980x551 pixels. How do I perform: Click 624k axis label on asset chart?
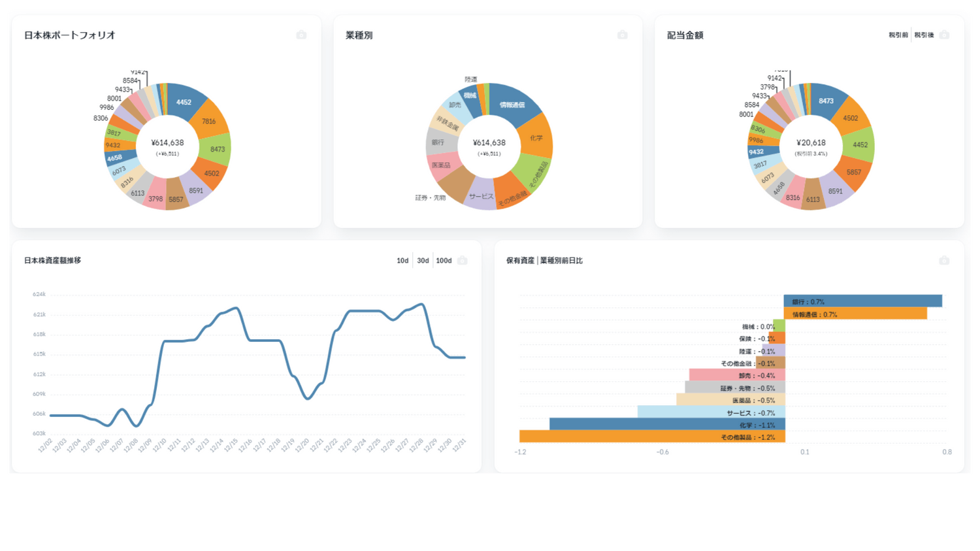[39, 294]
